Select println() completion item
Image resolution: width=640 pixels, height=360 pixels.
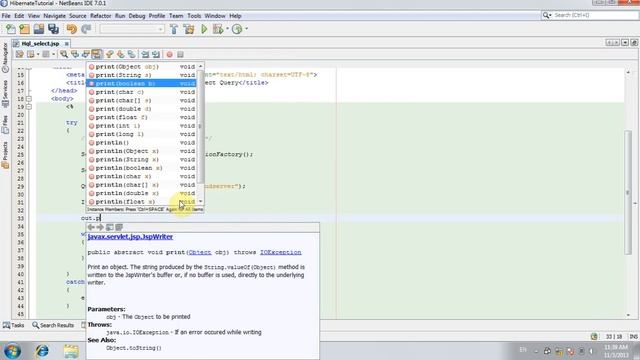coord(141,142)
